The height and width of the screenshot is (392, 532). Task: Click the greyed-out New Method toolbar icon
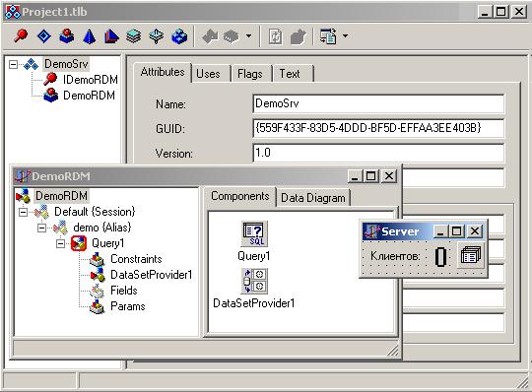pyautogui.click(x=210, y=35)
